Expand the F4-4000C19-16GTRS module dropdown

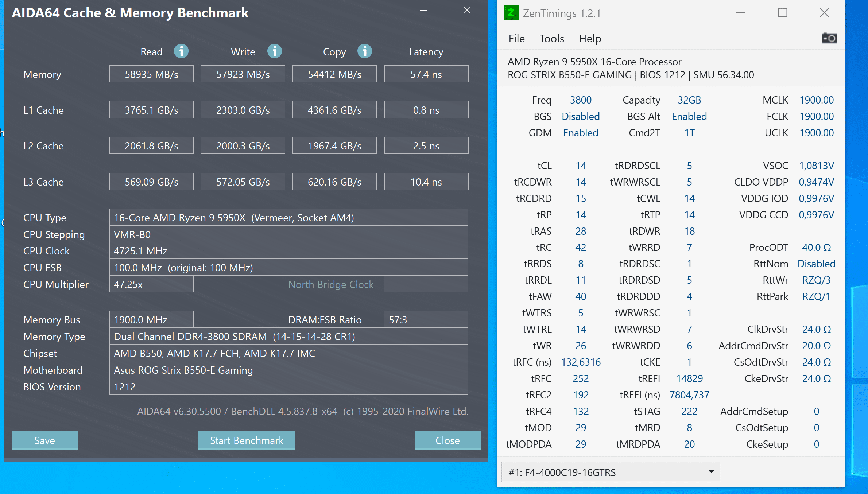click(611, 472)
